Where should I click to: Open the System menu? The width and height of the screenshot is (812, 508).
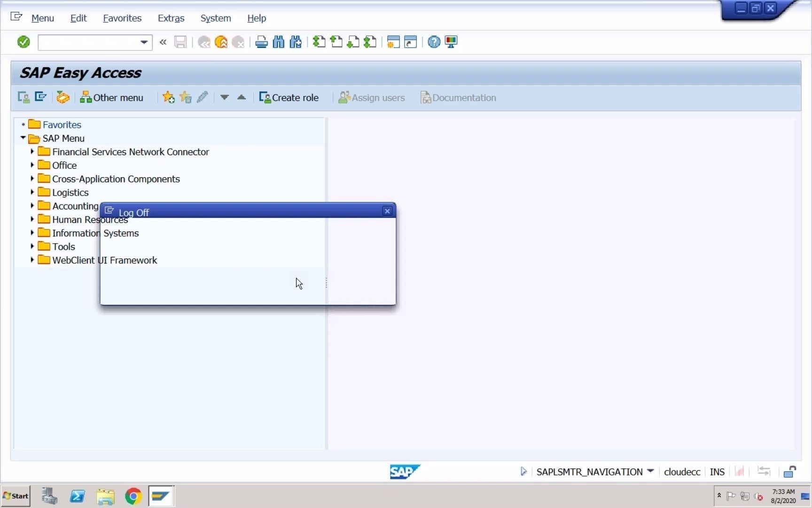(216, 18)
